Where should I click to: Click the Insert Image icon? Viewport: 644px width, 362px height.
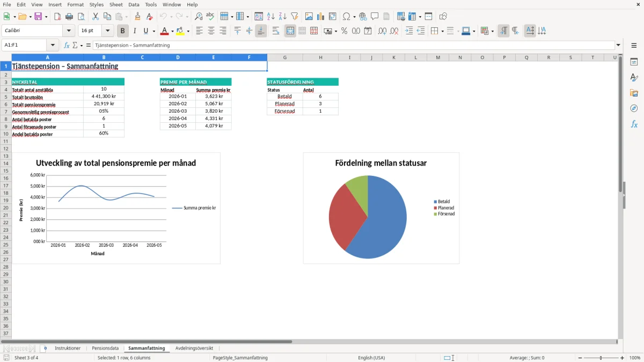[309, 17]
